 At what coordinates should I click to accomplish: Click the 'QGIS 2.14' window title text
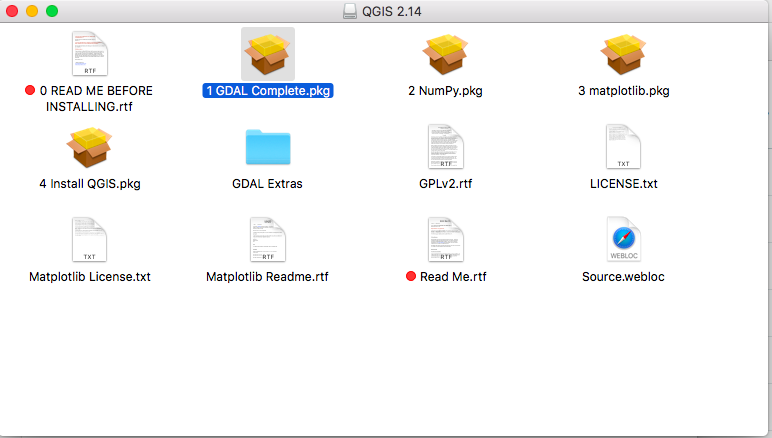click(x=392, y=11)
